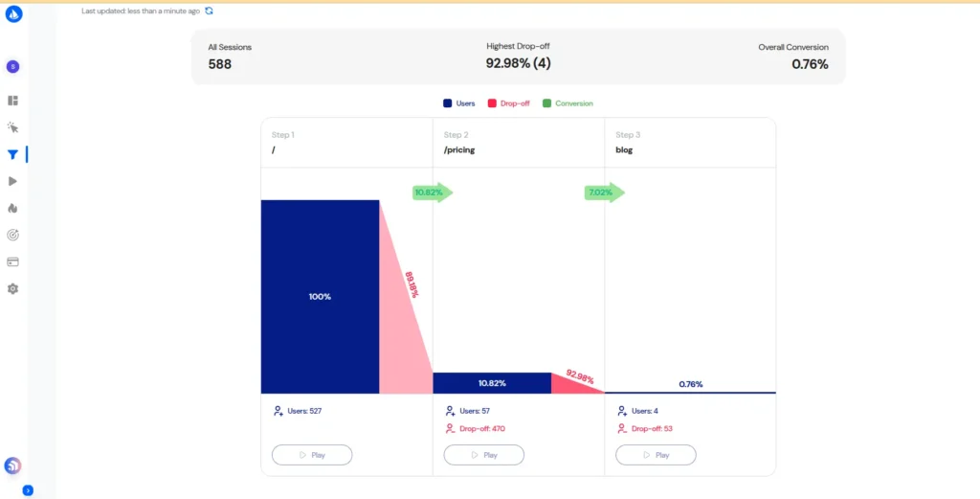The image size is (980, 499).
Task: Open the chat widget at bottom left
Action: tap(13, 465)
